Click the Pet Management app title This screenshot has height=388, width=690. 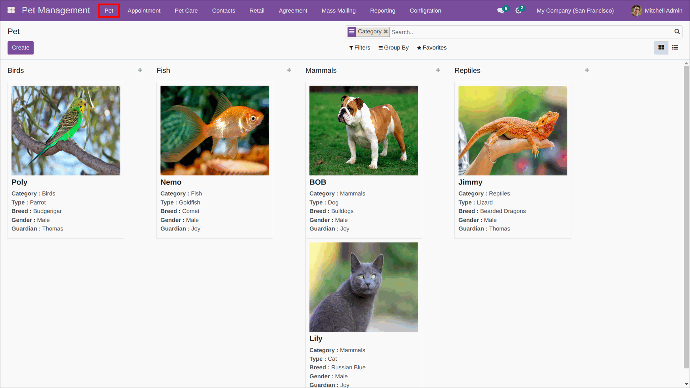pyautogui.click(x=56, y=10)
